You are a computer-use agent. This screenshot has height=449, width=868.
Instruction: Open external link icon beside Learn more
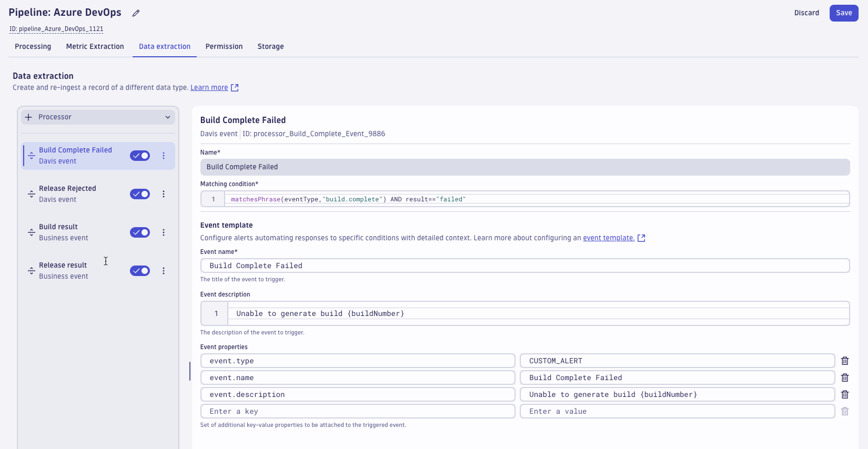pyautogui.click(x=235, y=88)
